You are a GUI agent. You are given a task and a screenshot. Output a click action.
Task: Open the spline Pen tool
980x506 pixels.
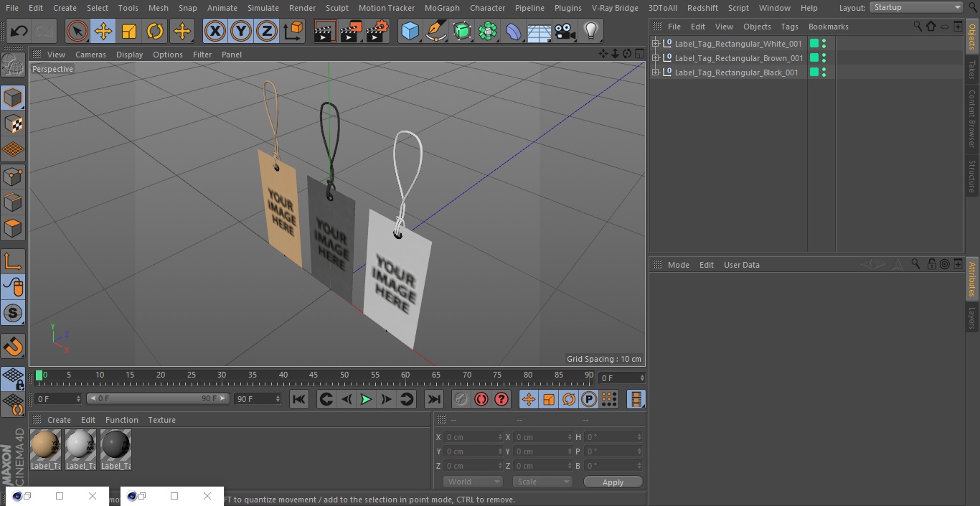coord(435,31)
